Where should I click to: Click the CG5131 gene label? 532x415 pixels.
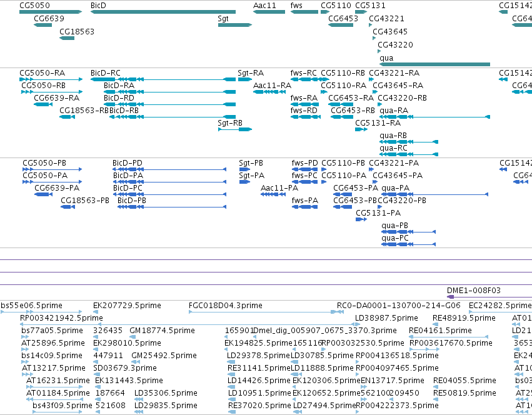click(370, 6)
